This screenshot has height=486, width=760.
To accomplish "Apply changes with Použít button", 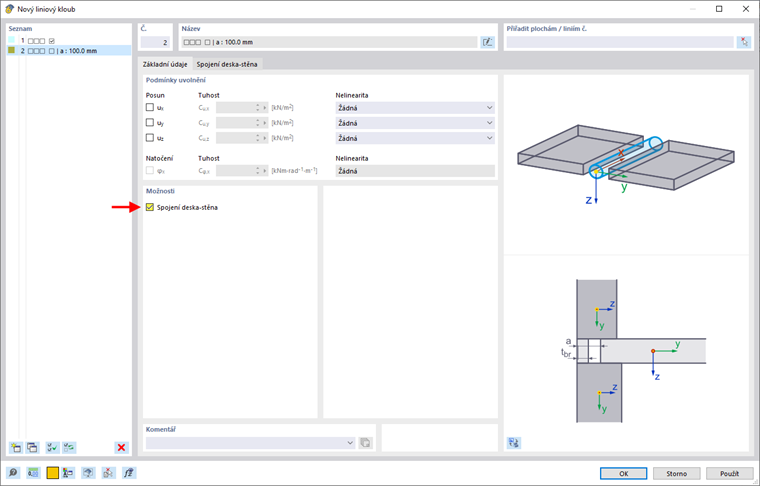I will click(729, 473).
